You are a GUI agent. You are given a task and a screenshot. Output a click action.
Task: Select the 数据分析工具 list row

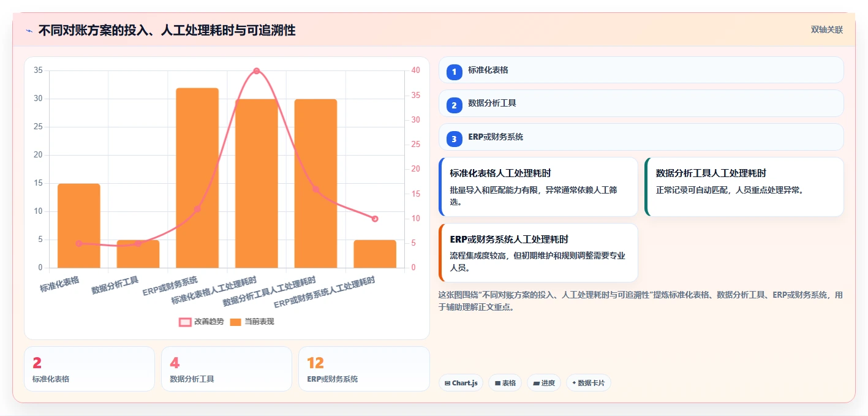tap(641, 103)
